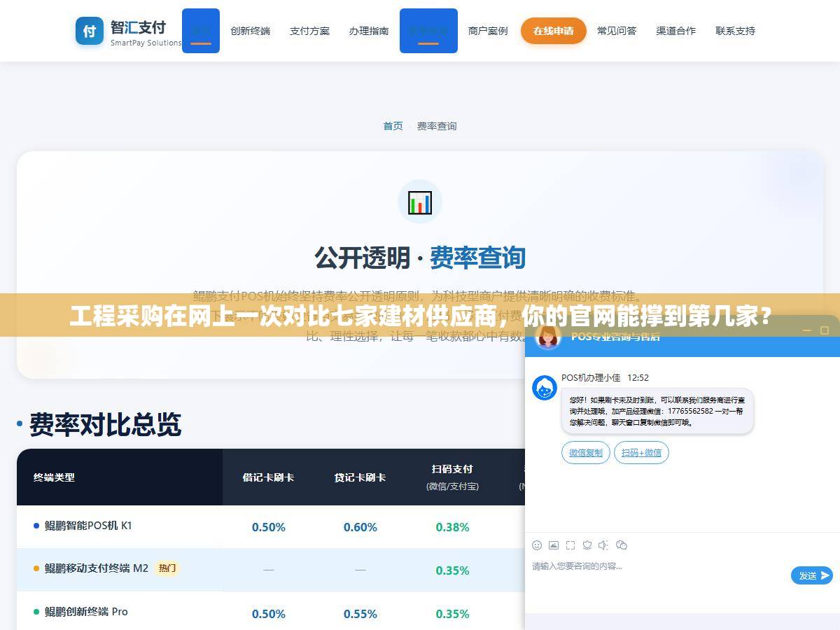The height and width of the screenshot is (630, 840).
Task: Click the screenshot capture icon in chat
Action: [570, 545]
